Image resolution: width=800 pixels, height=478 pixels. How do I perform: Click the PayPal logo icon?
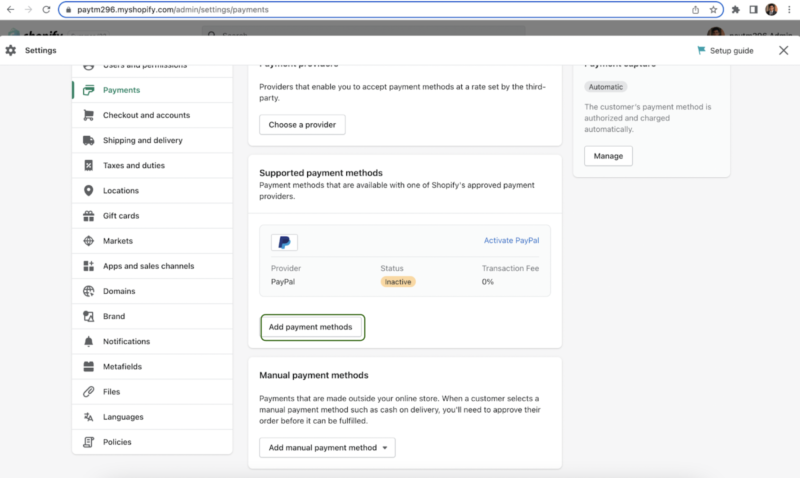pos(284,242)
